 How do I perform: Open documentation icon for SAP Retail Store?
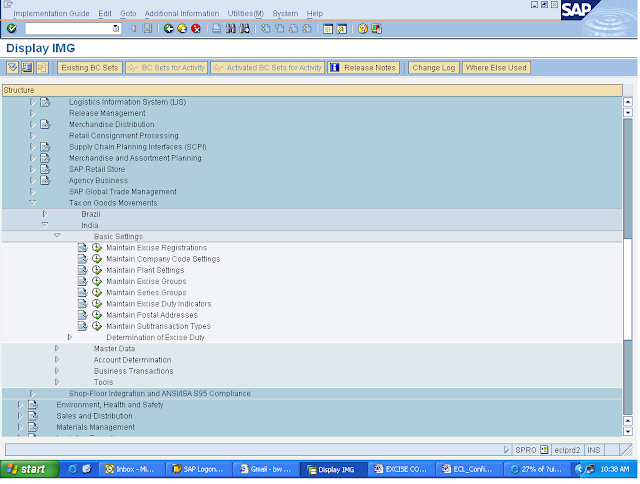point(45,169)
